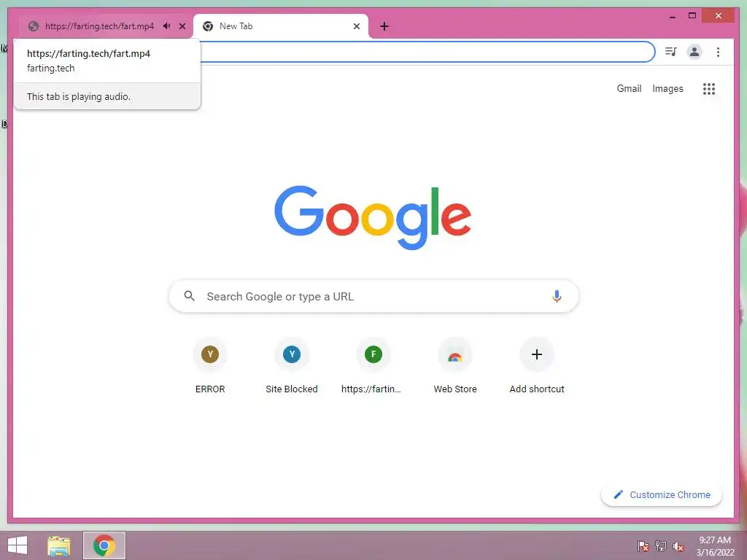
Task: Open the Chrome three-dot menu
Action: [x=718, y=52]
